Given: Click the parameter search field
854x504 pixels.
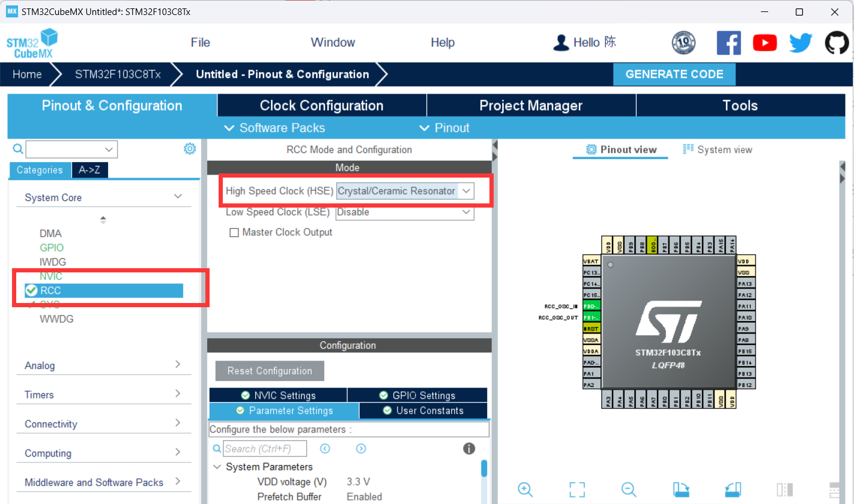Looking at the screenshot, I should pos(264,448).
